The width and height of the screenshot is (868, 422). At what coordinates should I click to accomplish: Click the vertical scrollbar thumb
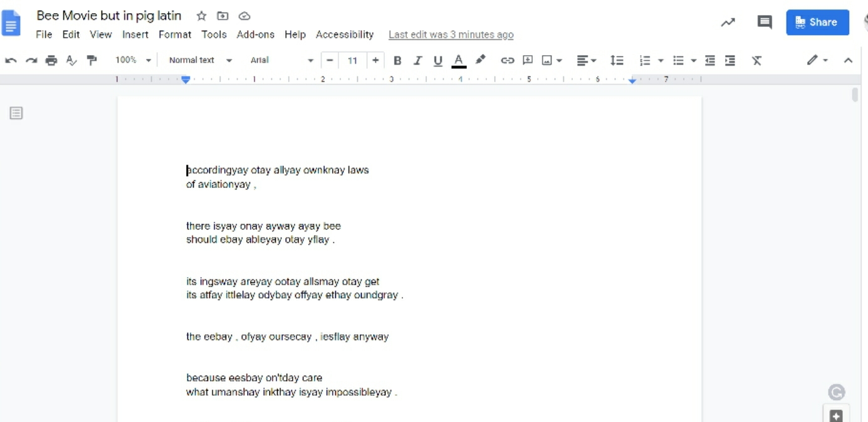(855, 95)
